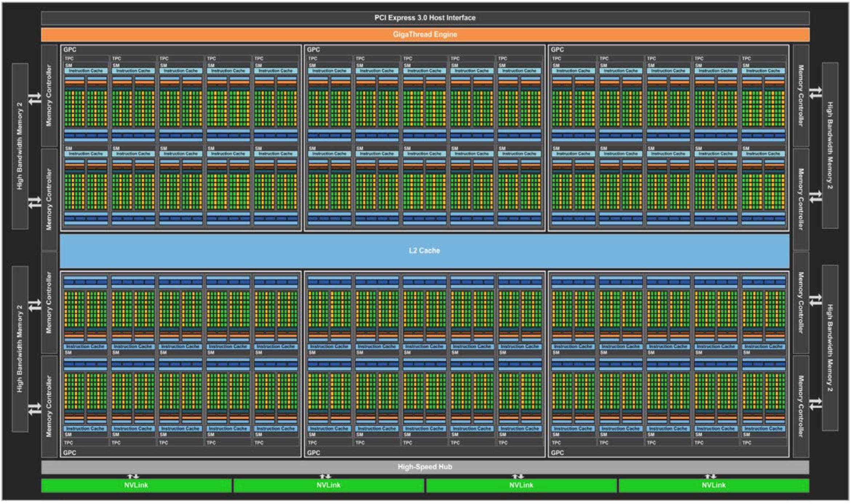
Task: Click the GPC label in bottom-right cluster
Action: pos(557,453)
